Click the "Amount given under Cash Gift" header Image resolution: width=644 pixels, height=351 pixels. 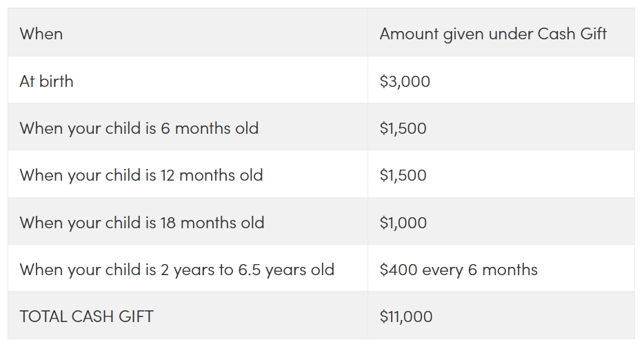pyautogui.click(x=493, y=34)
